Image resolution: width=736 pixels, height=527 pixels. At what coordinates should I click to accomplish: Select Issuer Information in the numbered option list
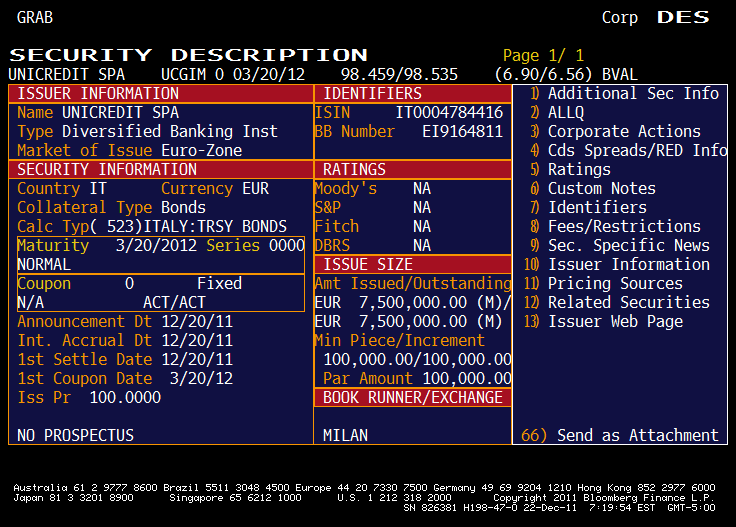click(617, 265)
